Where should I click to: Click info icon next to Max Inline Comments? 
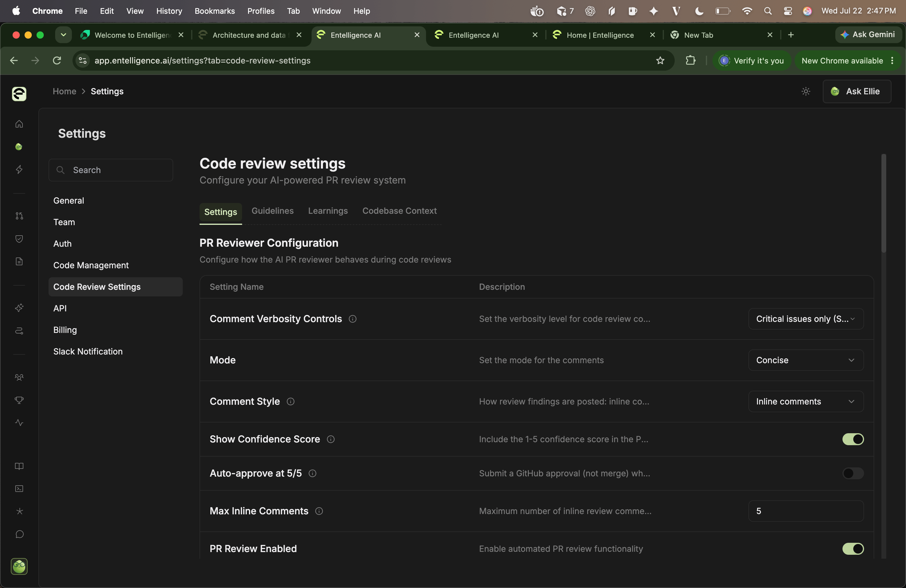tap(319, 511)
